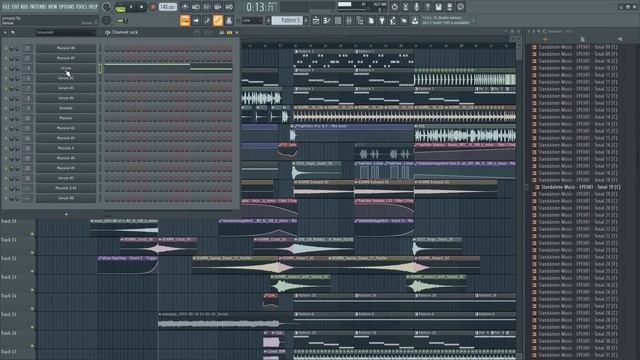
Task: Click the master volume knob
Action: pyautogui.click(x=107, y=7)
